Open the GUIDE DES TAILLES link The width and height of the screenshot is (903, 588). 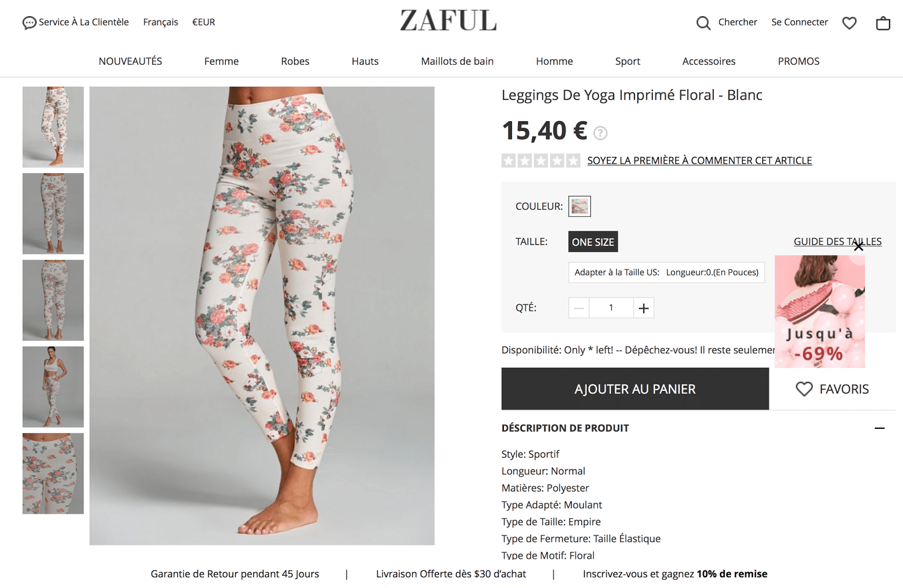tap(838, 242)
